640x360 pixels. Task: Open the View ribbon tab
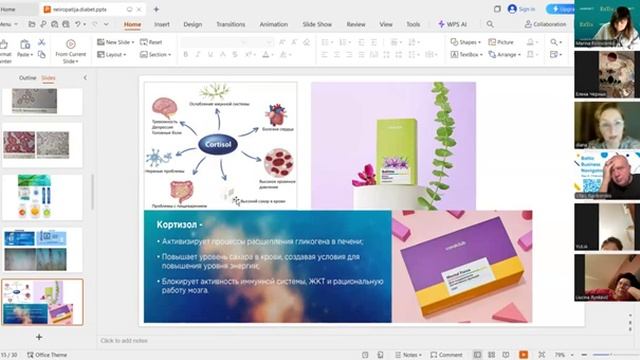tap(386, 24)
